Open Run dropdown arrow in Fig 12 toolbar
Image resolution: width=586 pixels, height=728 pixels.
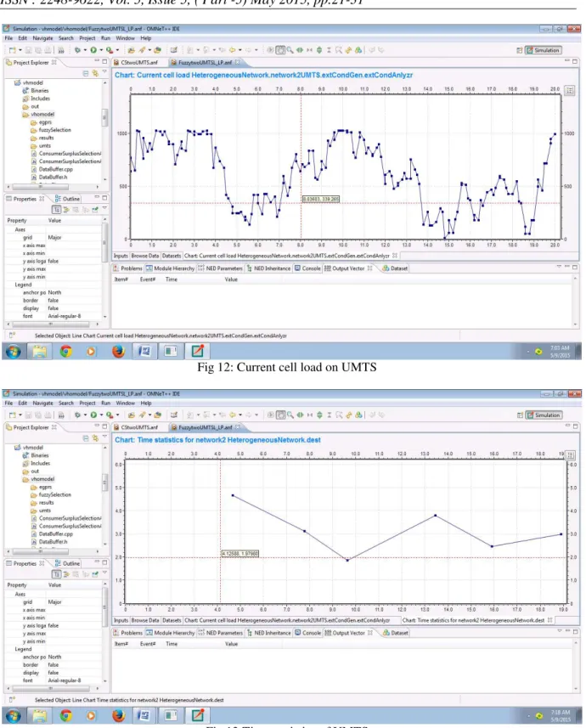[101, 50]
